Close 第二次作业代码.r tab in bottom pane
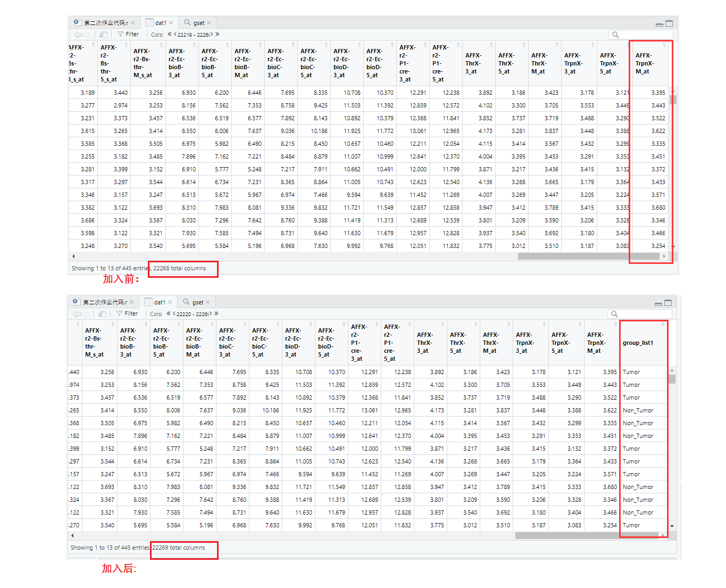Viewport: 726px width, 588px height. click(x=131, y=302)
